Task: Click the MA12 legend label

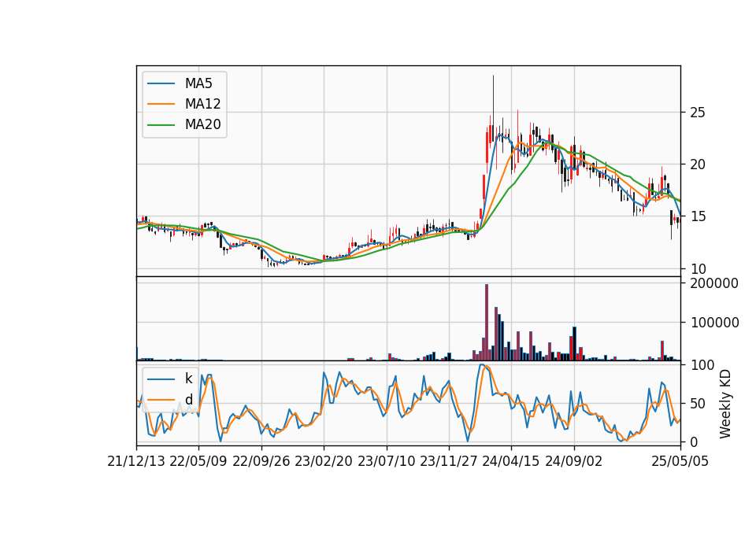Action: pyautogui.click(x=202, y=104)
